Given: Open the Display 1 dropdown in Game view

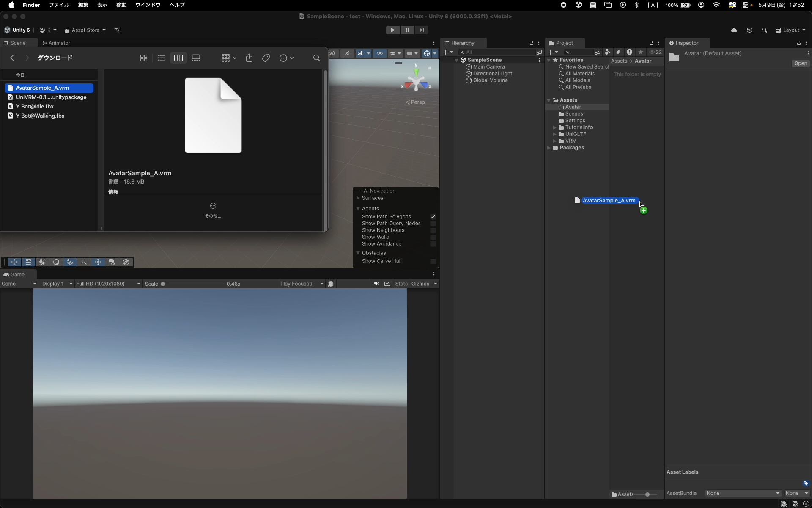Looking at the screenshot, I should click(x=57, y=284).
